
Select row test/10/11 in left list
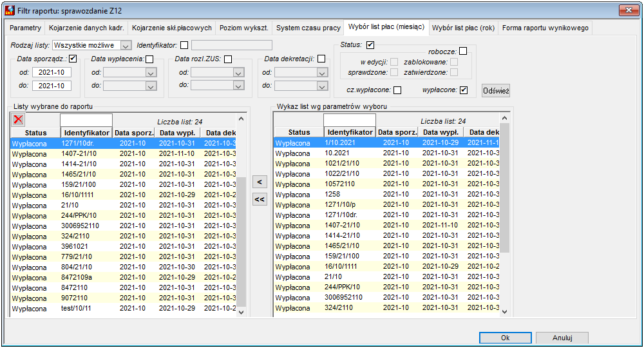click(123, 308)
